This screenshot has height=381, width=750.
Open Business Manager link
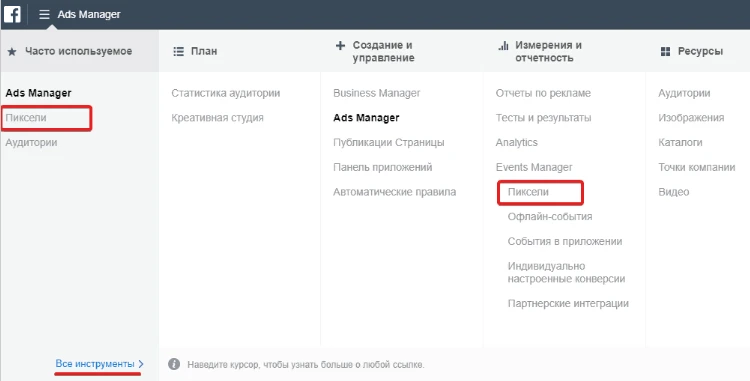click(x=376, y=93)
